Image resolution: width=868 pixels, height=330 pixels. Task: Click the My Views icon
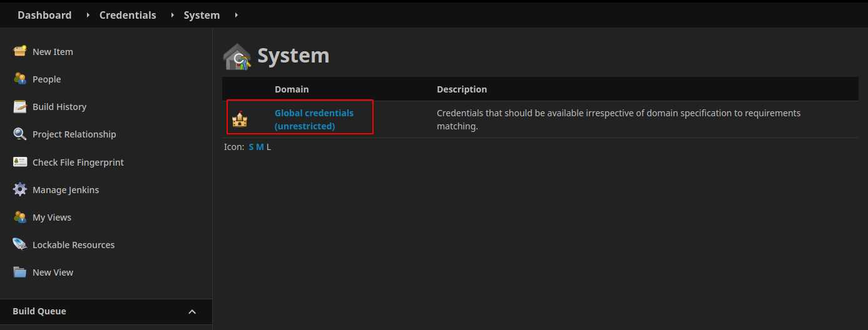[x=20, y=217]
